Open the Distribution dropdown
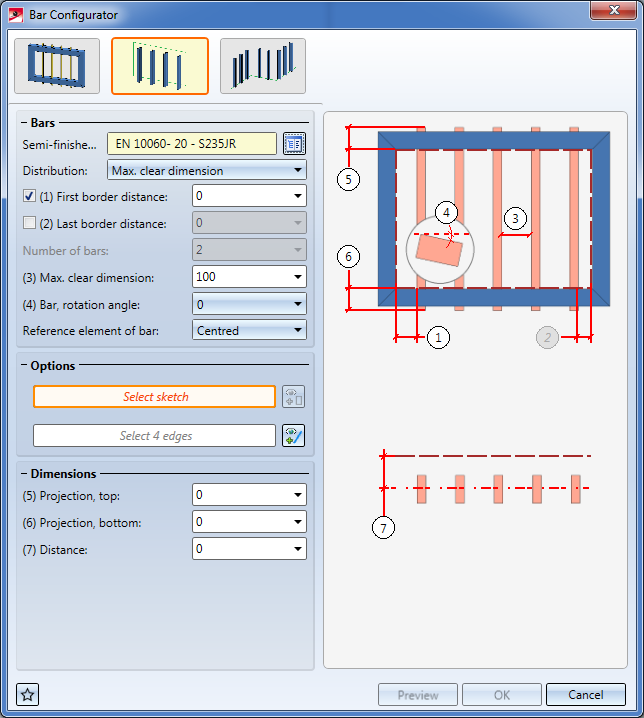 click(x=207, y=170)
